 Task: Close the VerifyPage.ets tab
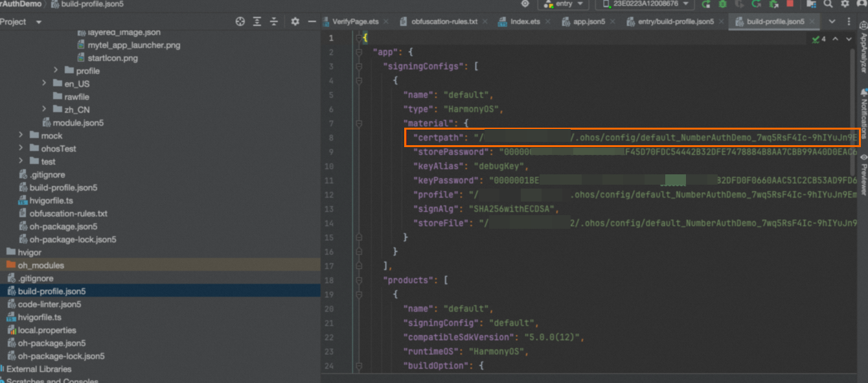(387, 21)
